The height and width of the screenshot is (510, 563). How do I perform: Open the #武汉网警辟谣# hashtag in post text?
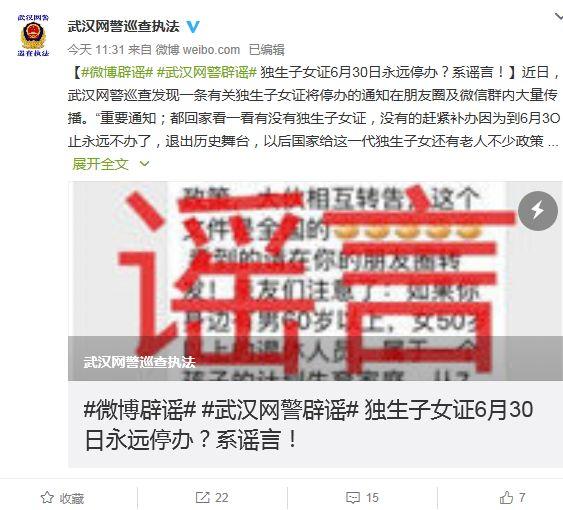pyautogui.click(x=206, y=73)
